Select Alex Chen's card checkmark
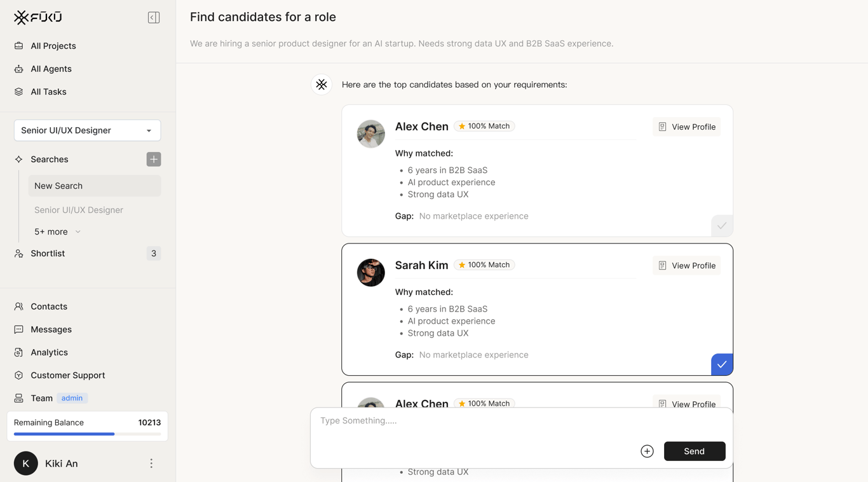Screen dimensions: 868x482 722,226
